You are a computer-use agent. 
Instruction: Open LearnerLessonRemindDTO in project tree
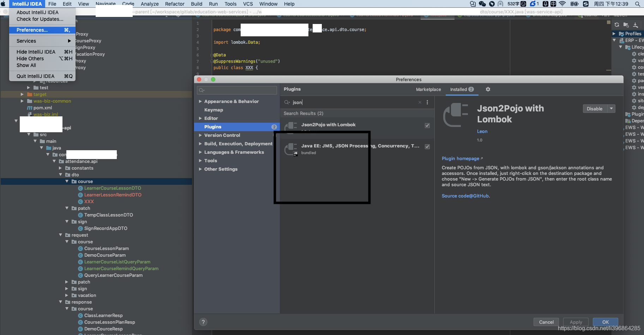[113, 195]
